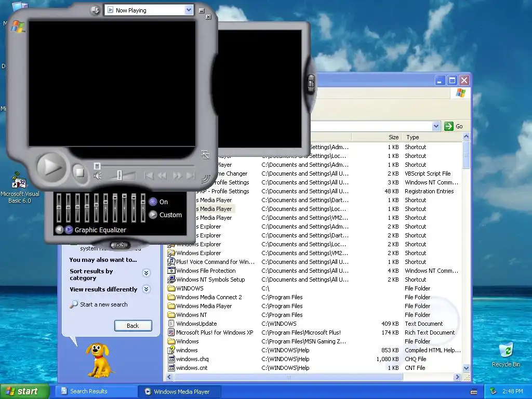Click the seek bar position handle

97,166
